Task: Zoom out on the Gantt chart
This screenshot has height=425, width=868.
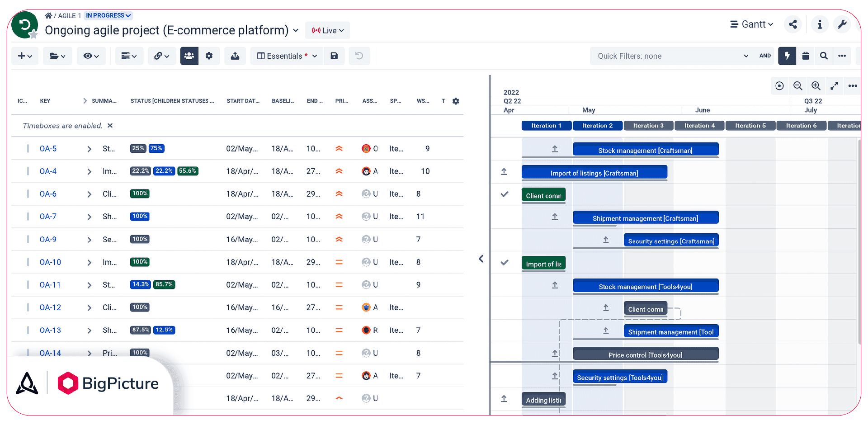Action: tap(798, 86)
